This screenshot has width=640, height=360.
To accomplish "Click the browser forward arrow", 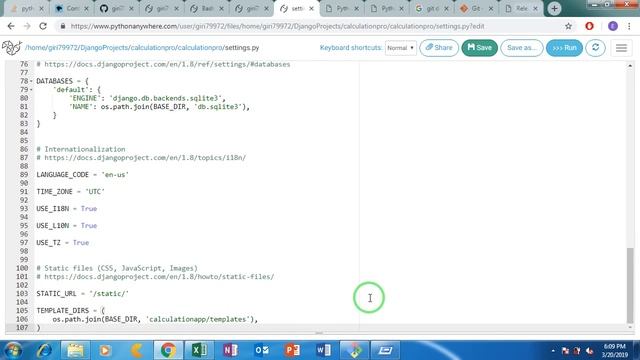I will click(27, 26).
